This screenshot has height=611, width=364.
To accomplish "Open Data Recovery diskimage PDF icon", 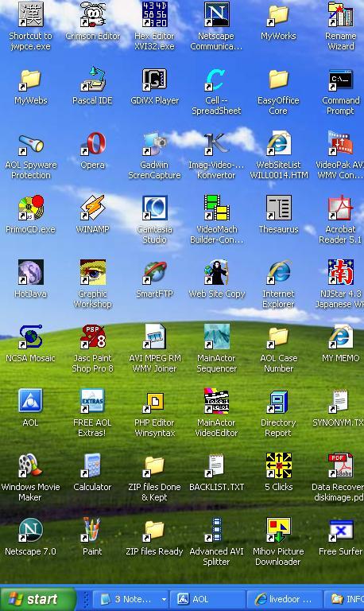I will pyautogui.click(x=341, y=465).
